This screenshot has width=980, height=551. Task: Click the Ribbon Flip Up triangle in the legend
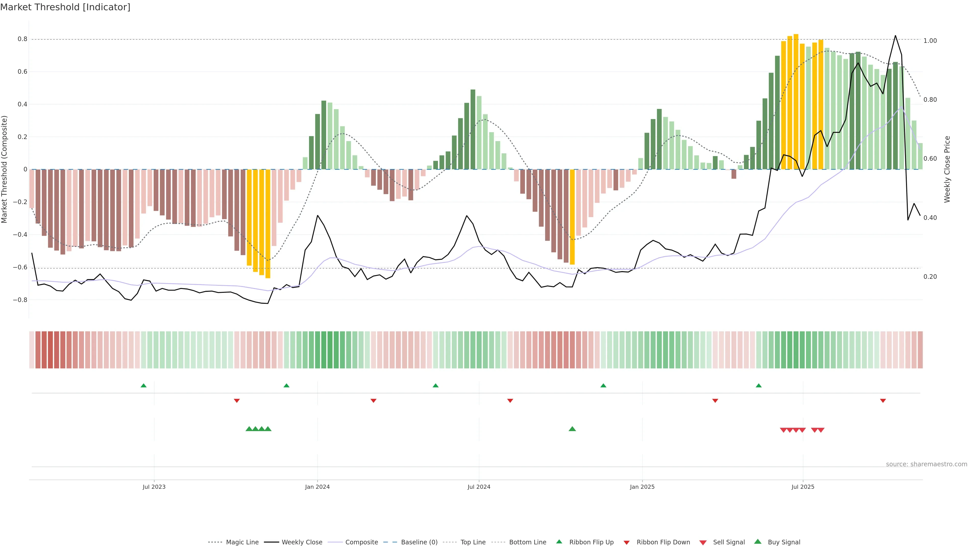tap(559, 542)
